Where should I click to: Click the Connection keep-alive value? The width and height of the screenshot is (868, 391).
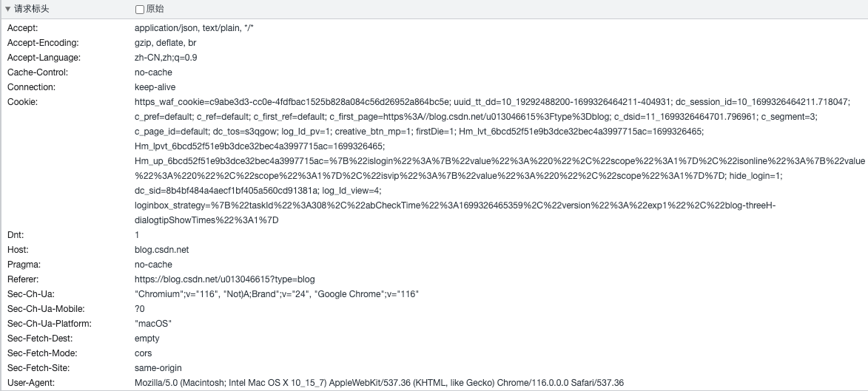[x=155, y=87]
